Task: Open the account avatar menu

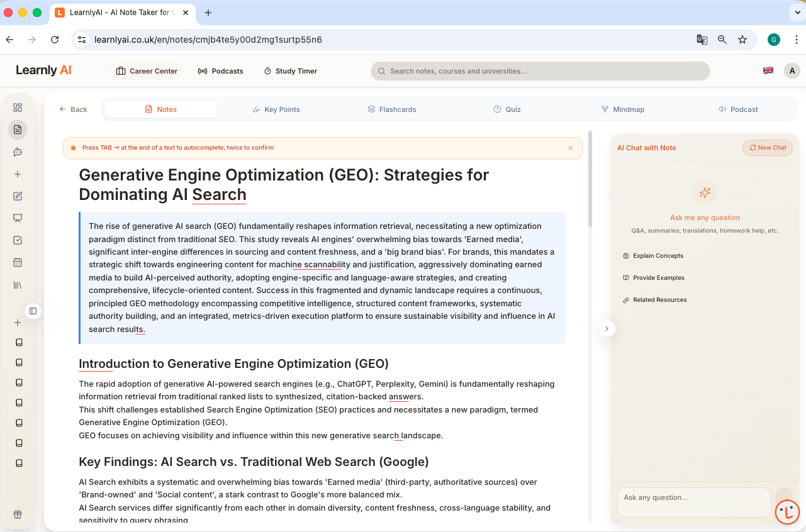Action: [x=792, y=70]
